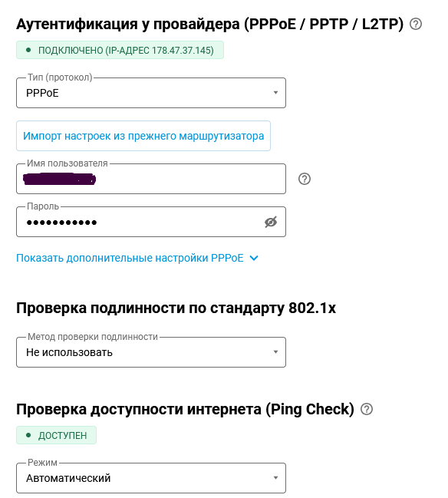This screenshot has width=448, height=498.
Task: Click arrow of Тип (протокол) dropdown
Action: (275, 93)
